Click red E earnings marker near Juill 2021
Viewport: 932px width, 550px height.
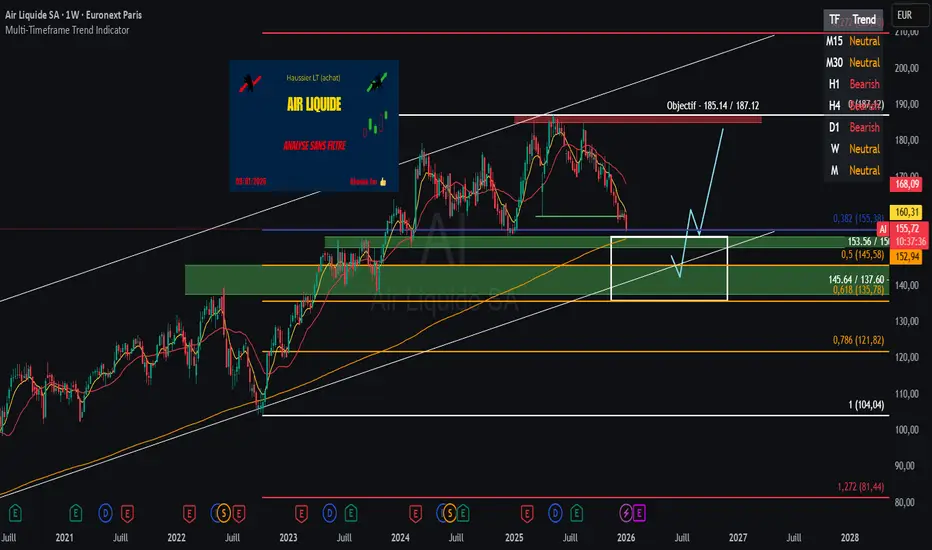click(x=127, y=513)
